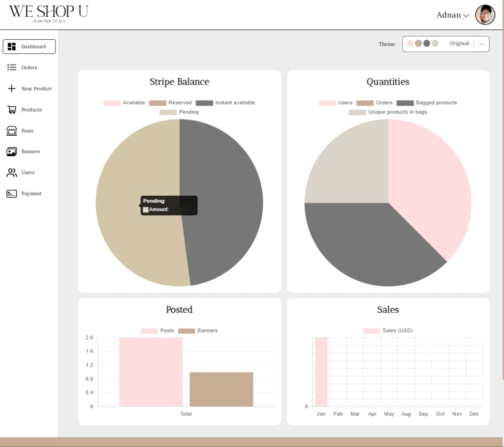Expand the Adnan user menu
This screenshot has width=504, height=447.
[x=452, y=15]
